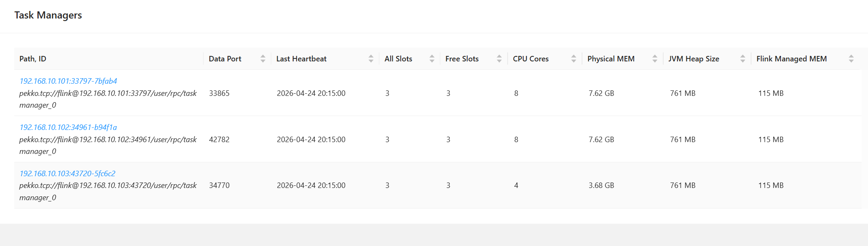Open task manager 192.168.10.103:43720-5fc6c2

(x=67, y=173)
